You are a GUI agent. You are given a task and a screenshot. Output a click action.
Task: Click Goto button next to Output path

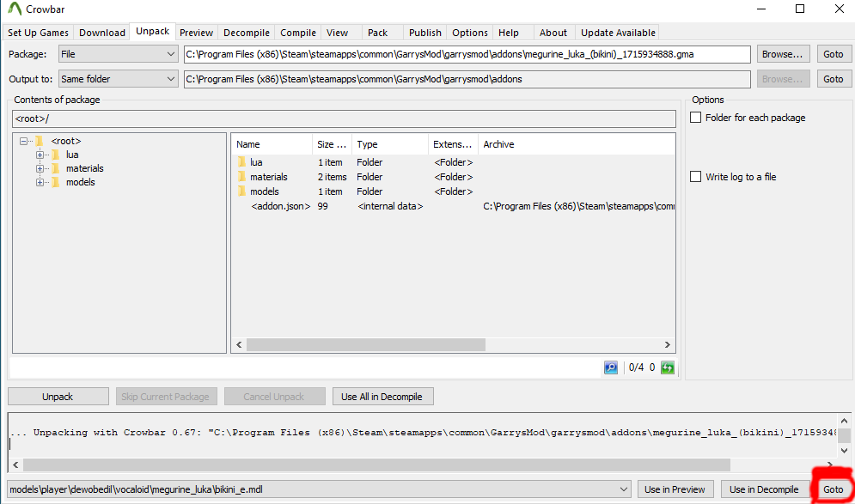pyautogui.click(x=834, y=79)
